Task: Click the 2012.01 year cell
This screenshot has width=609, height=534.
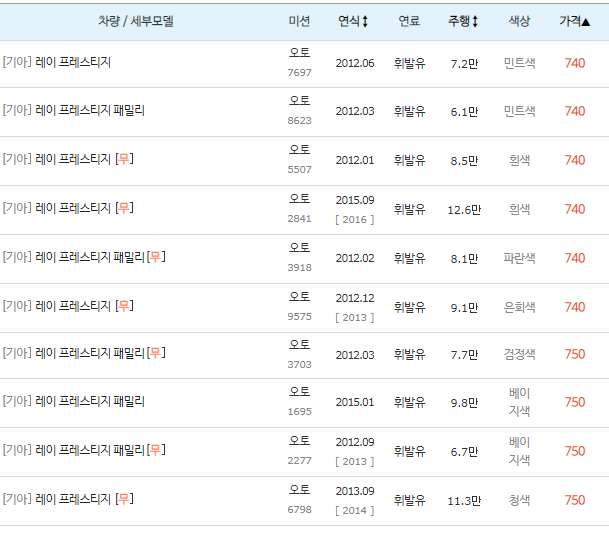Action: click(355, 160)
